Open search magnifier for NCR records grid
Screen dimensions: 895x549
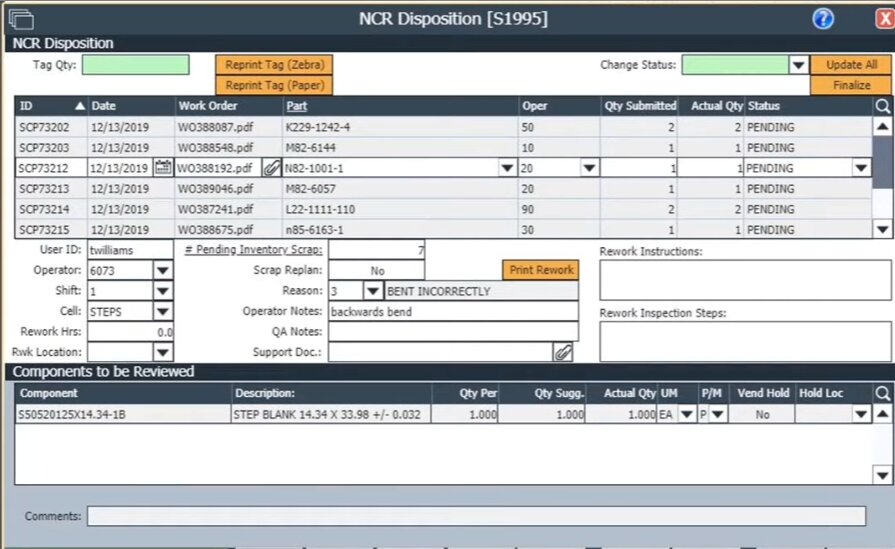point(882,106)
